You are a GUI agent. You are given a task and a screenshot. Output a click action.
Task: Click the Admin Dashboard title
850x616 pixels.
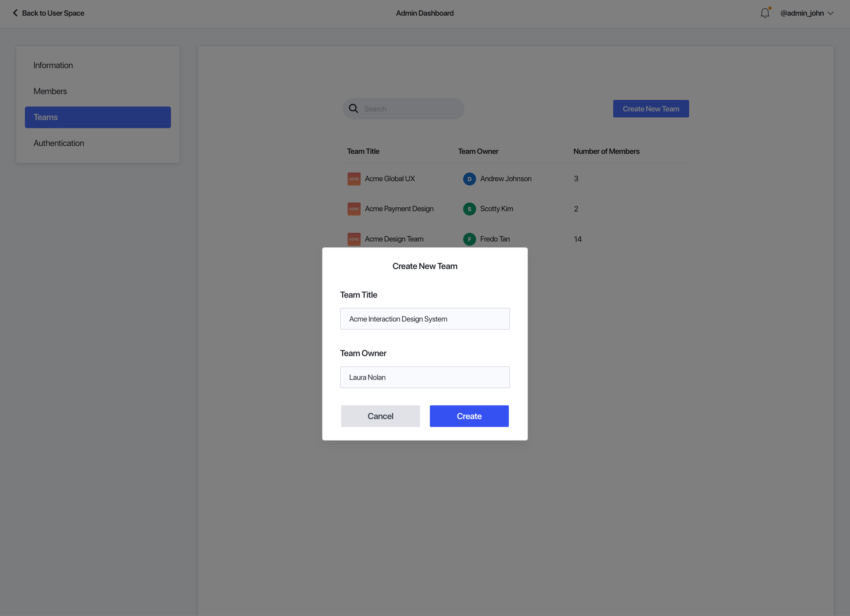point(425,13)
